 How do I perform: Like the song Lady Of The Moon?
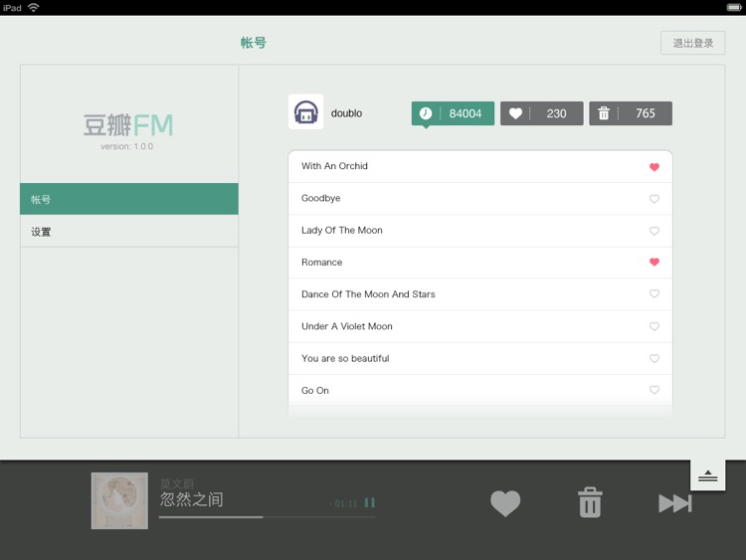pos(654,231)
